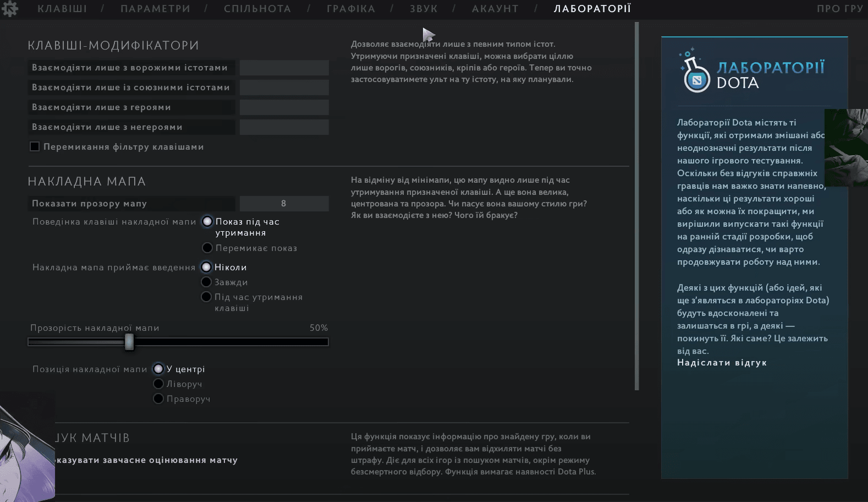Click the overlay map transparency slider handle

tap(129, 342)
